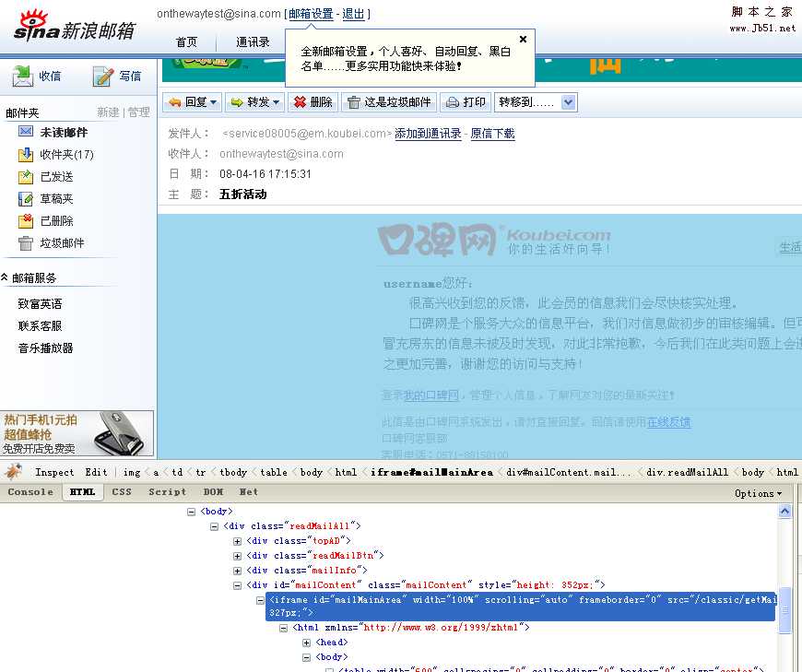The image size is (802, 672).
Task: Click Firebug Edit button
Action: coord(96,472)
